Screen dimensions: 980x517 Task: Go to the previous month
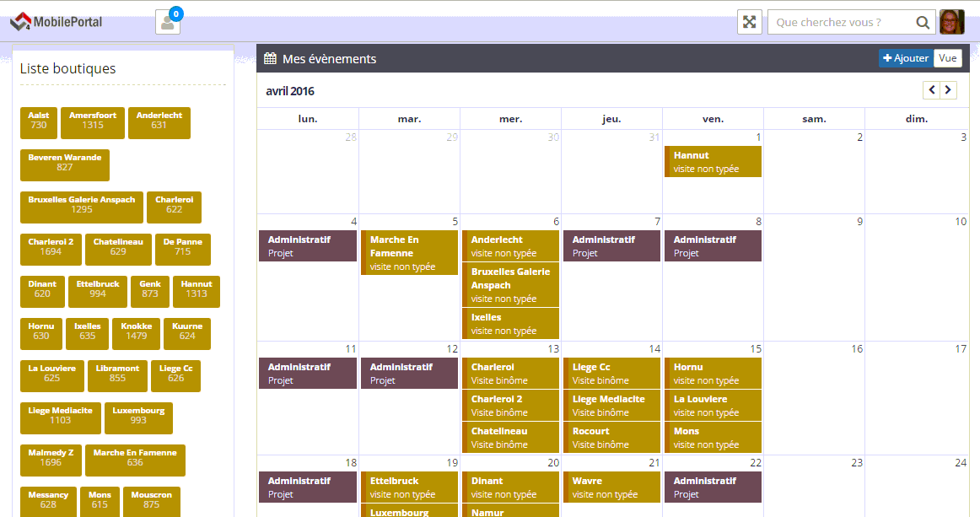click(x=932, y=90)
